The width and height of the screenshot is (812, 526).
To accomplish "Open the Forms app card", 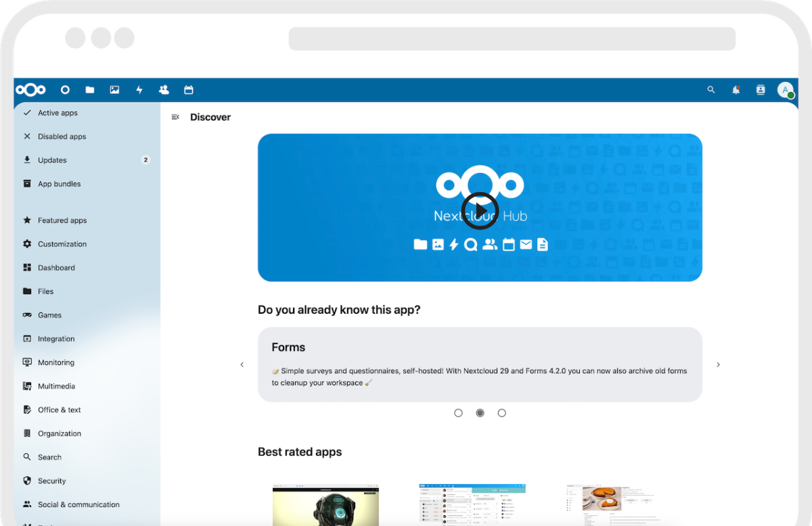I will pos(480,364).
